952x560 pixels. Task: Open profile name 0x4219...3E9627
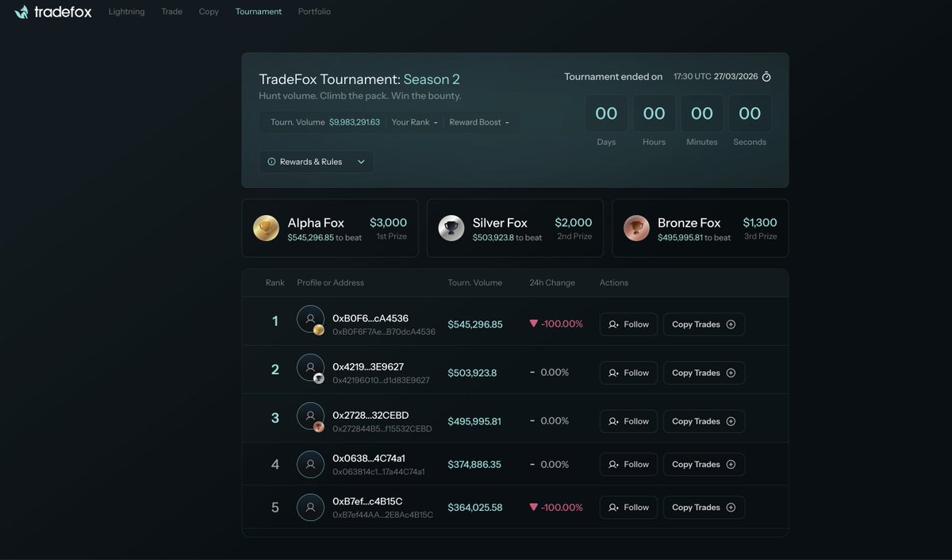click(368, 366)
